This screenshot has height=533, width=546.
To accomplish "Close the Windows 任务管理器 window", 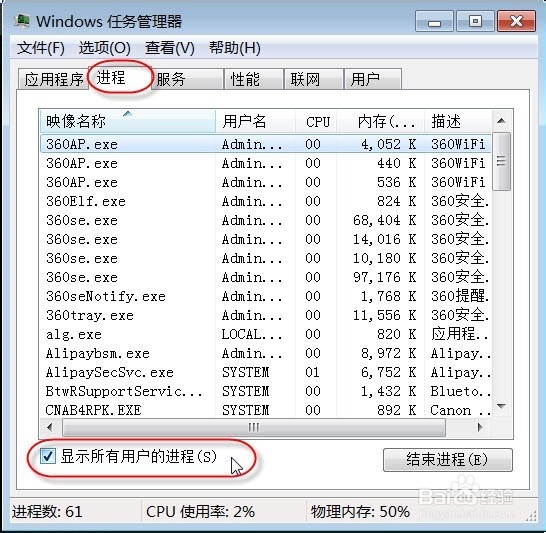I will (516, 21).
